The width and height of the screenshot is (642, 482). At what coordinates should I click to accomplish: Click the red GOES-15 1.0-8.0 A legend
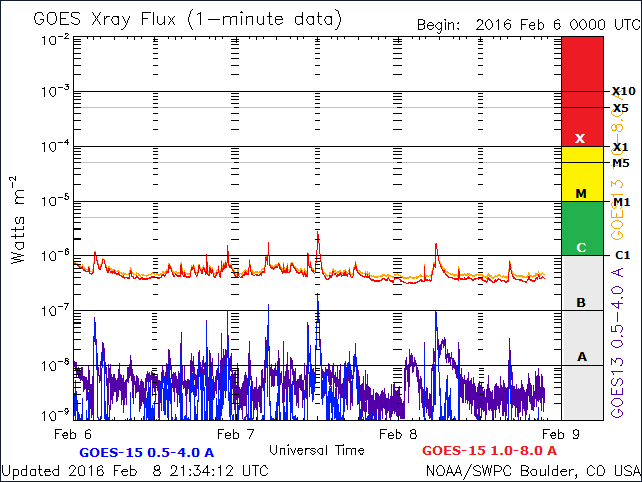(x=489, y=451)
